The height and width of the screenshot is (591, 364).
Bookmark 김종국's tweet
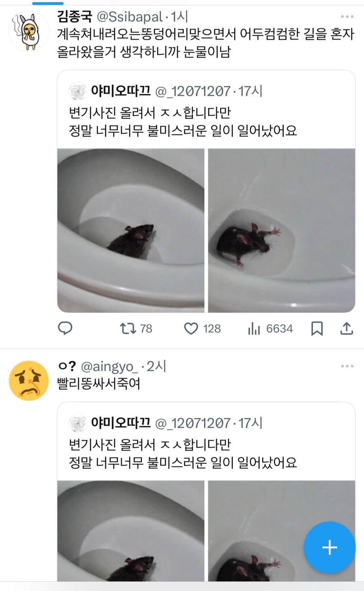coord(317,328)
